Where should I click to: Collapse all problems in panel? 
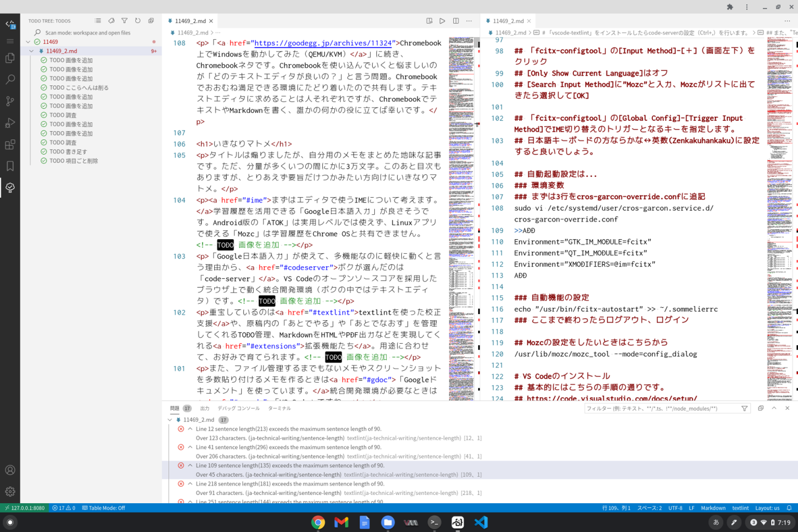click(761, 408)
